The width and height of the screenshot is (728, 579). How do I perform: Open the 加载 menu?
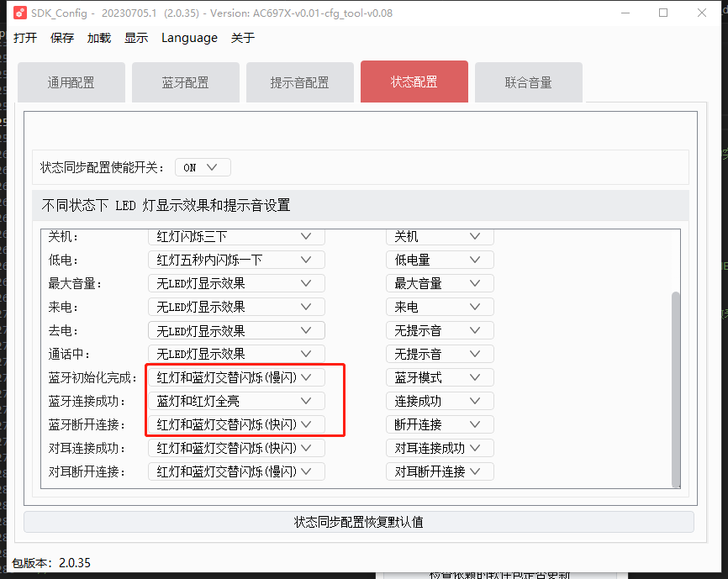pos(99,38)
